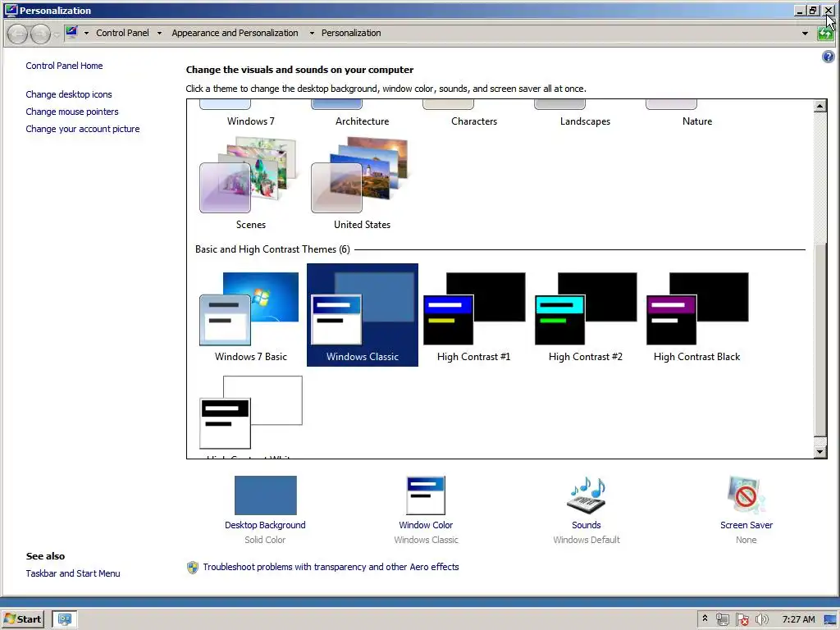The height and width of the screenshot is (630, 840).
Task: Select the United States theme
Action: click(362, 184)
